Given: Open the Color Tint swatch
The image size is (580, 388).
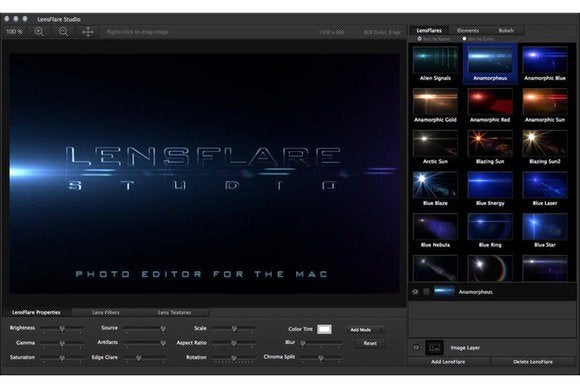Looking at the screenshot, I should click(324, 329).
